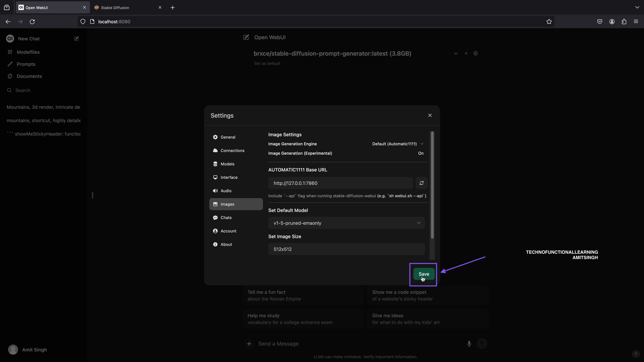Open Prompts from the sidebar

pyautogui.click(x=26, y=64)
